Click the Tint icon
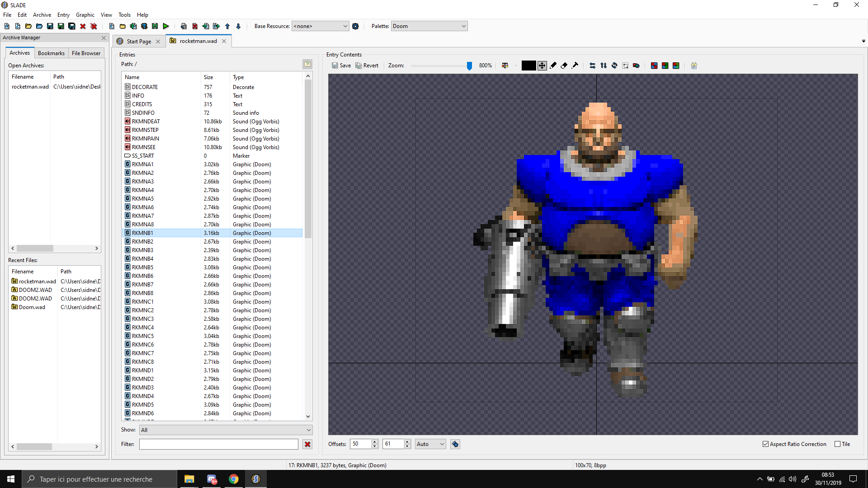This screenshot has width=868, height=488. click(x=676, y=66)
